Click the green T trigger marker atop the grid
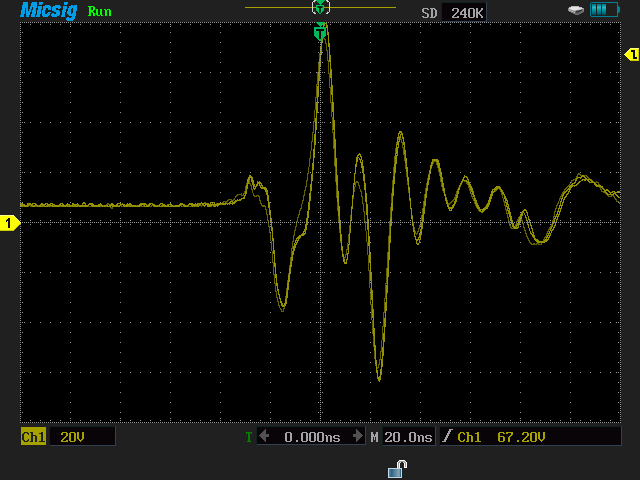The image size is (640, 480). click(320, 32)
